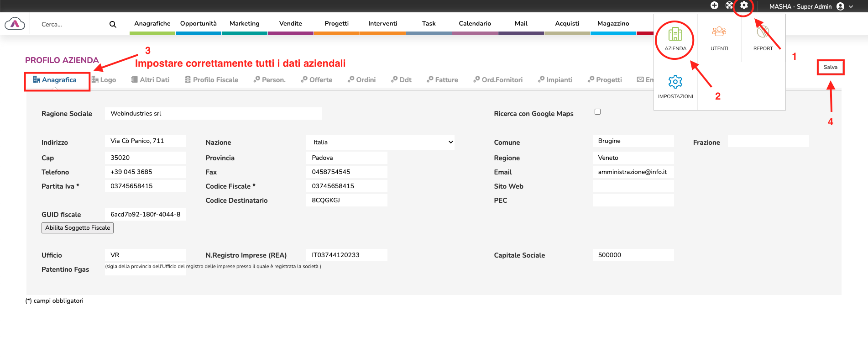The width and height of the screenshot is (868, 359).
Task: Open the Impostazioni settings icon
Action: (x=675, y=87)
